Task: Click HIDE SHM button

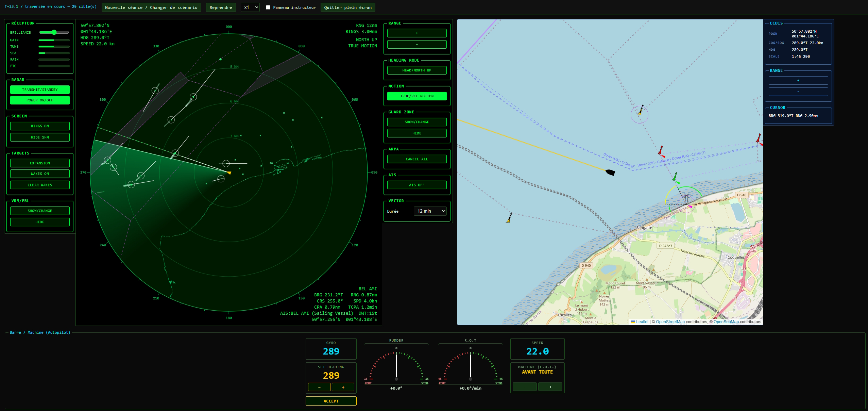Action: [40, 137]
